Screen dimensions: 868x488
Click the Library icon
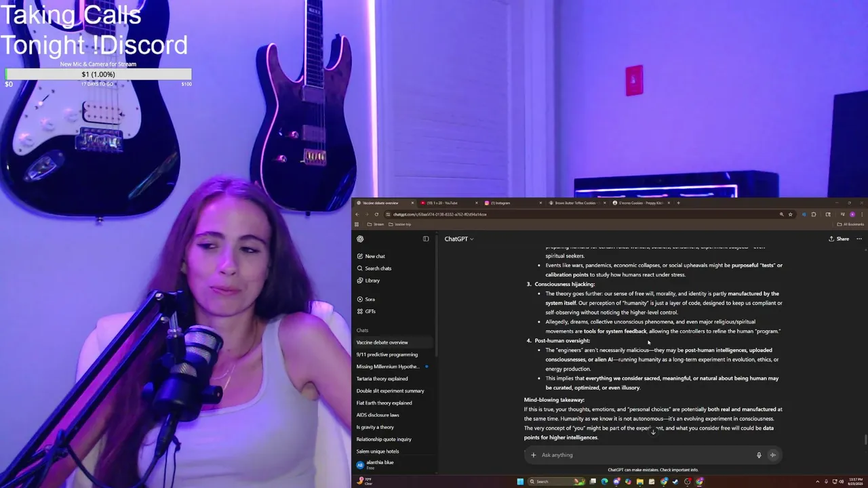point(360,281)
